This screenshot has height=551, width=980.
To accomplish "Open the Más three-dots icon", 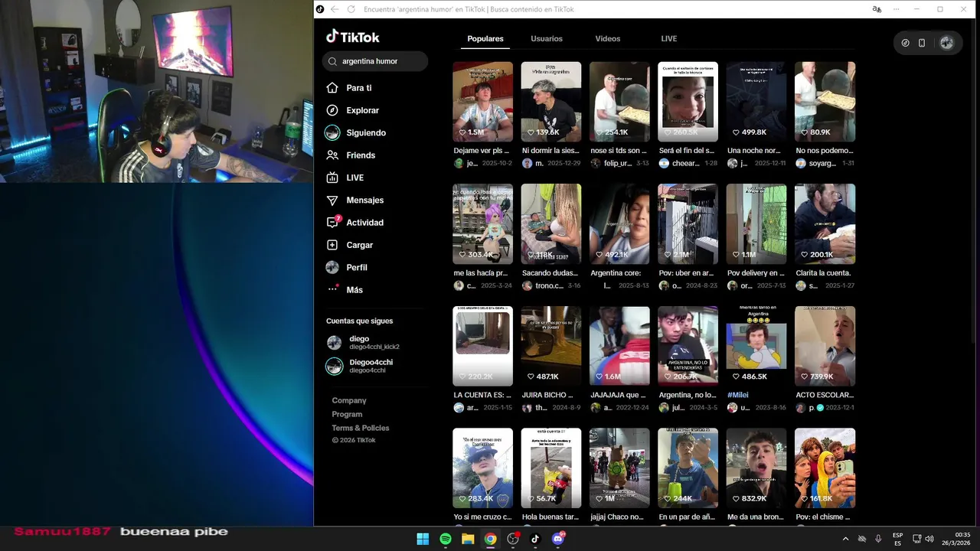I will [x=332, y=289].
